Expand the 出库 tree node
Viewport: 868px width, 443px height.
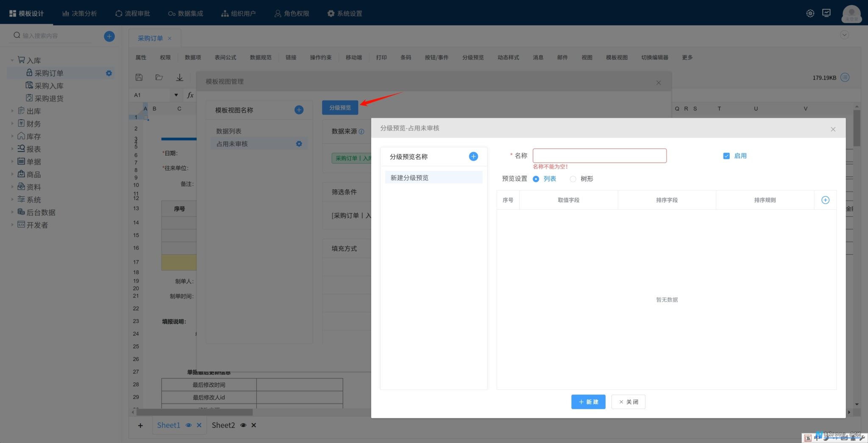point(12,111)
